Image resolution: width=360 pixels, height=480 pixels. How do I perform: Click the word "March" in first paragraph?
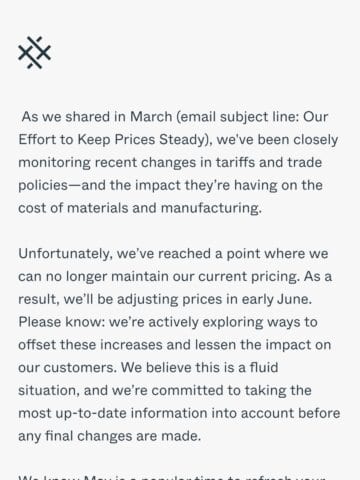click(x=151, y=117)
